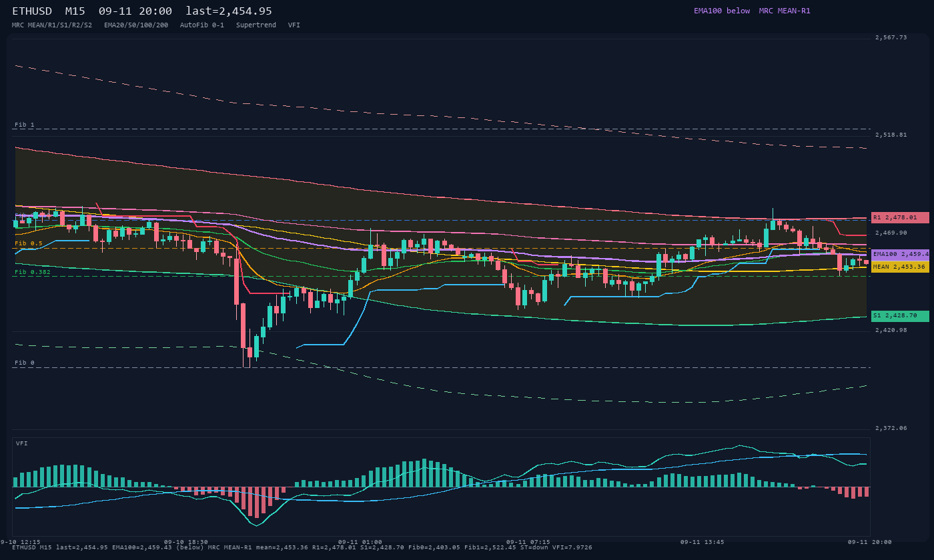934x560 pixels.
Task: Click the 09-11 01:00 time axis label
Action: (x=360, y=542)
